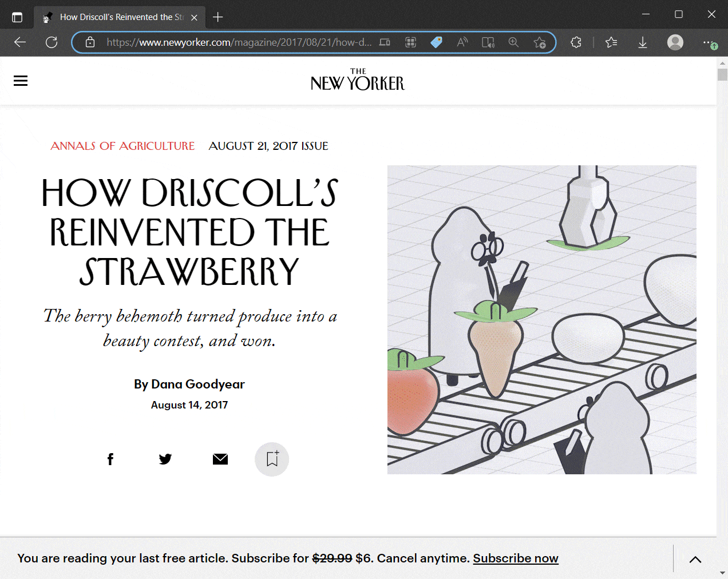Screen dimensions: 728x579
Task: Open the QR code or collections grid icon
Action: pos(410,42)
